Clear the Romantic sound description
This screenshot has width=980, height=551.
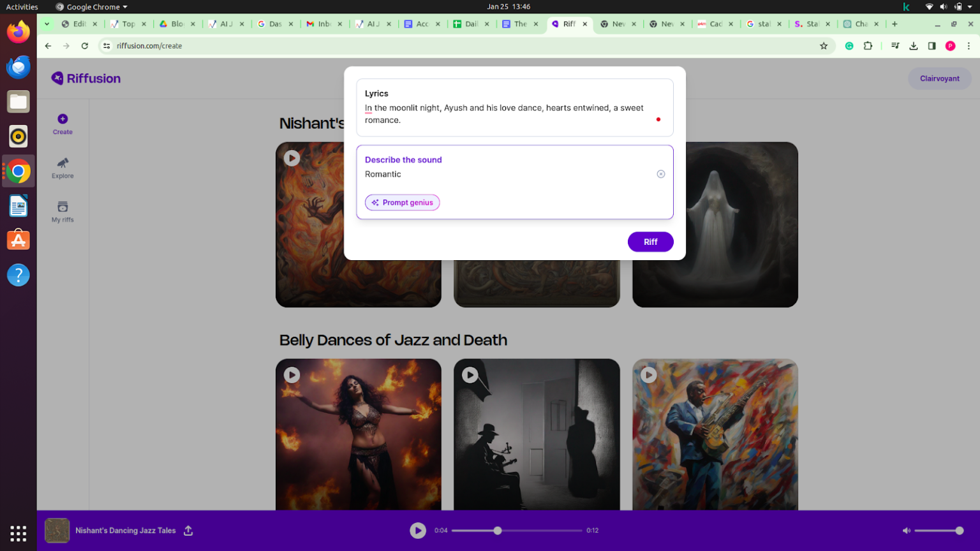tap(661, 173)
